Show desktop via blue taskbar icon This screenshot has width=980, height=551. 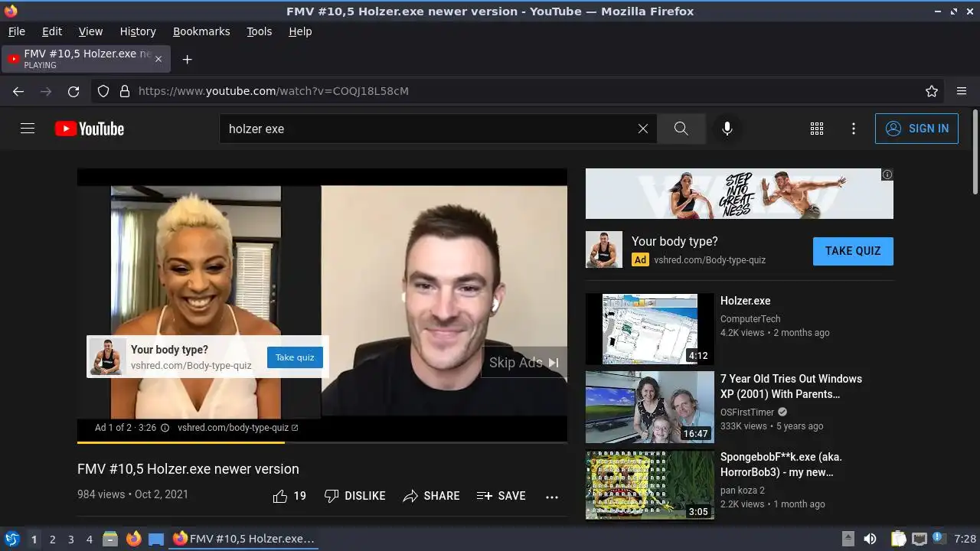pos(156,539)
